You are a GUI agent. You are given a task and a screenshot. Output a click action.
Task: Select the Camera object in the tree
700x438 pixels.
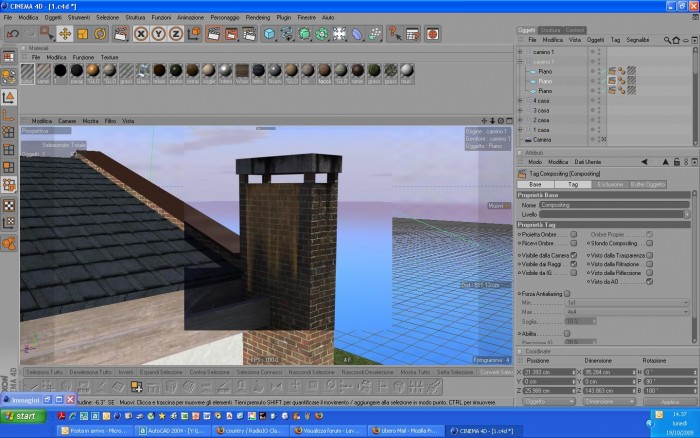pos(542,140)
